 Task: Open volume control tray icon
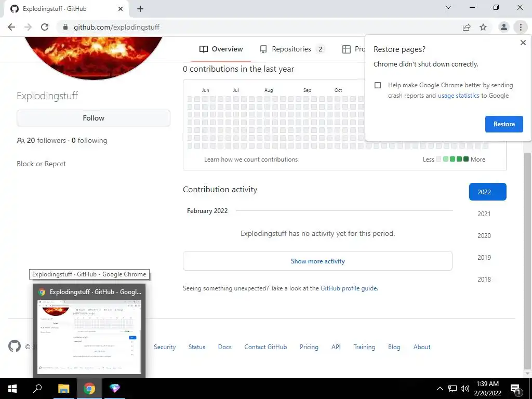(465, 389)
